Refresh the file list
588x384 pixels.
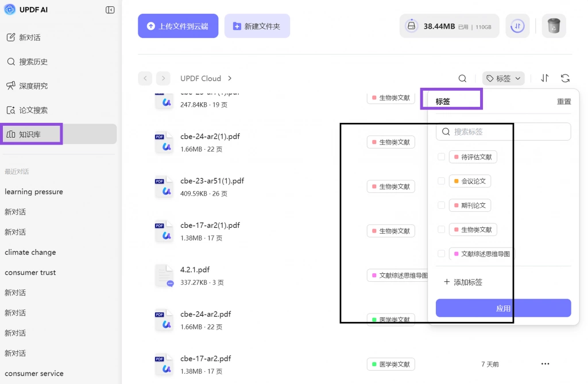(565, 78)
